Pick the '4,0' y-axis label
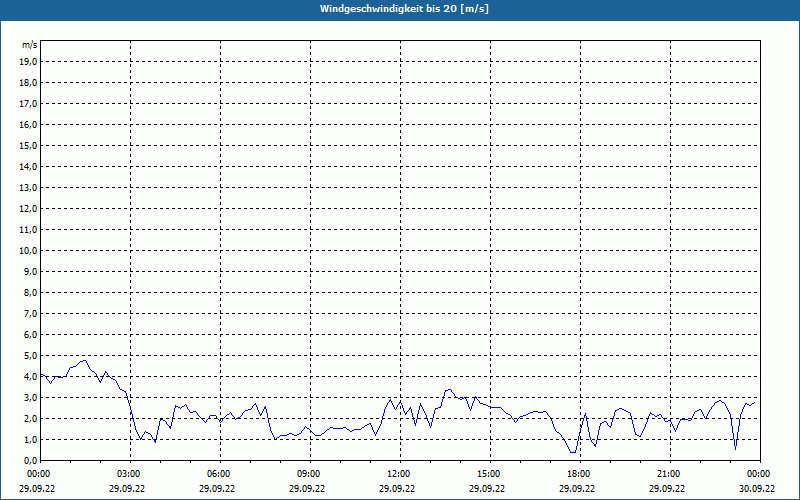This screenshot has width=800, height=500. click(30, 377)
